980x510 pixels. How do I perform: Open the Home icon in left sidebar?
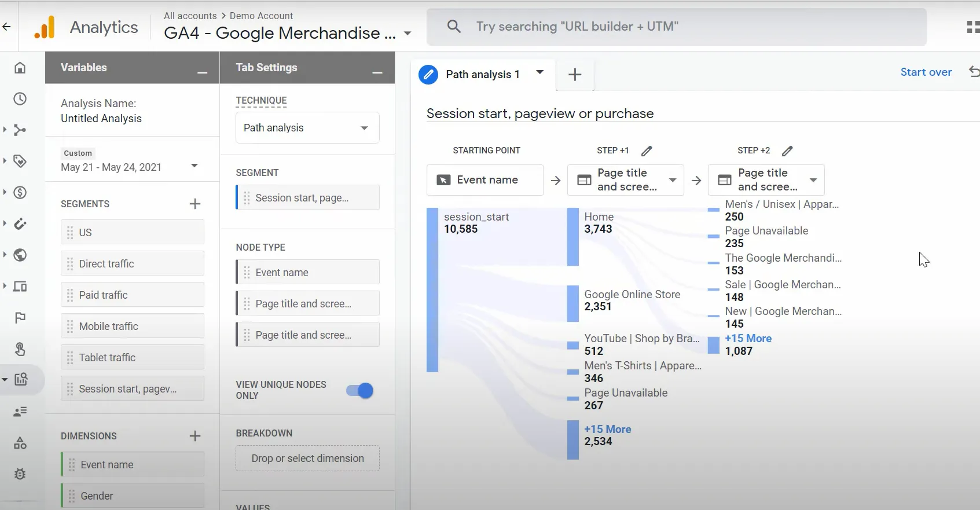[20, 68]
